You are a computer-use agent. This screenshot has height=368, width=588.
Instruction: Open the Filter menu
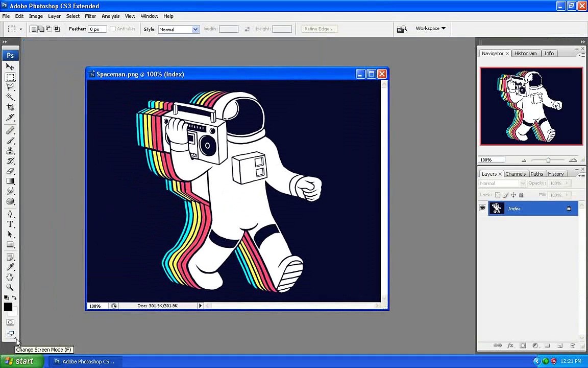click(x=90, y=16)
